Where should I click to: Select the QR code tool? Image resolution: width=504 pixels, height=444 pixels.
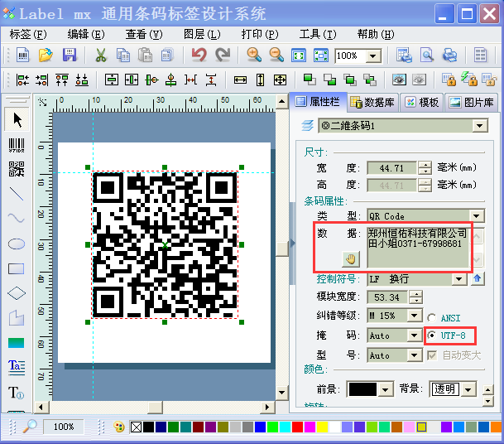click(17, 169)
